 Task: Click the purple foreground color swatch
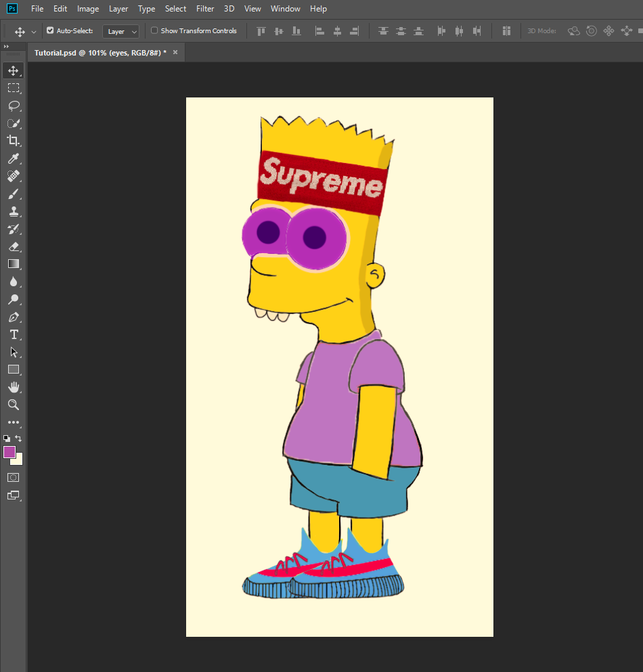[x=9, y=452]
